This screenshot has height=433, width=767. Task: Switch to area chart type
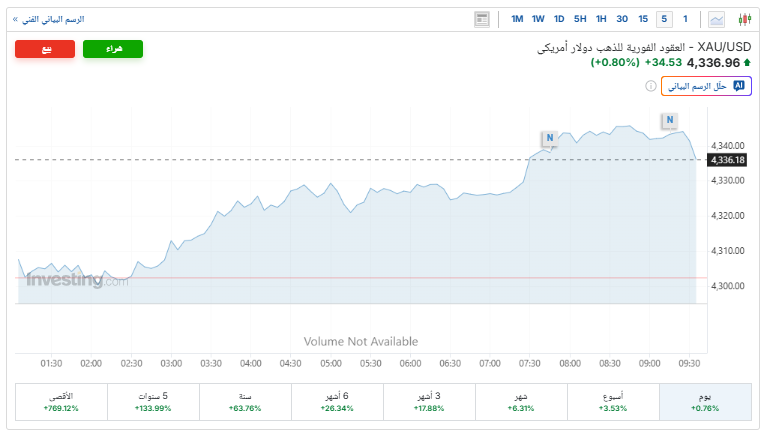[717, 19]
